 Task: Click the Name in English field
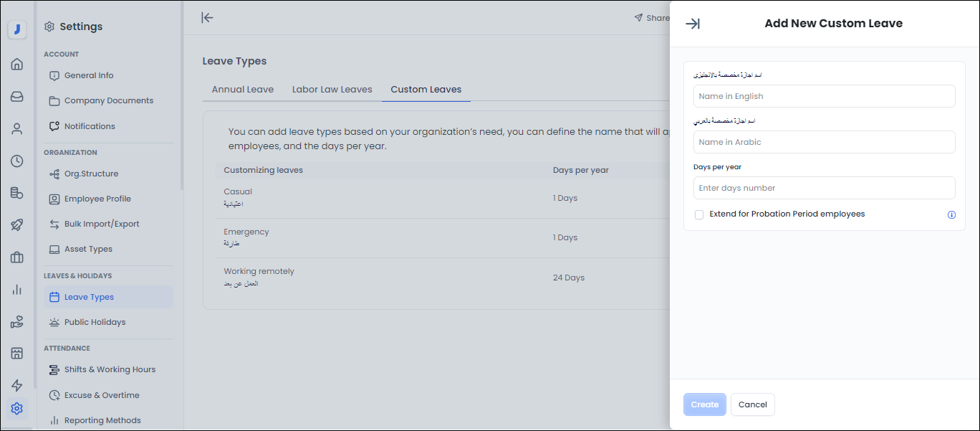[x=824, y=96]
